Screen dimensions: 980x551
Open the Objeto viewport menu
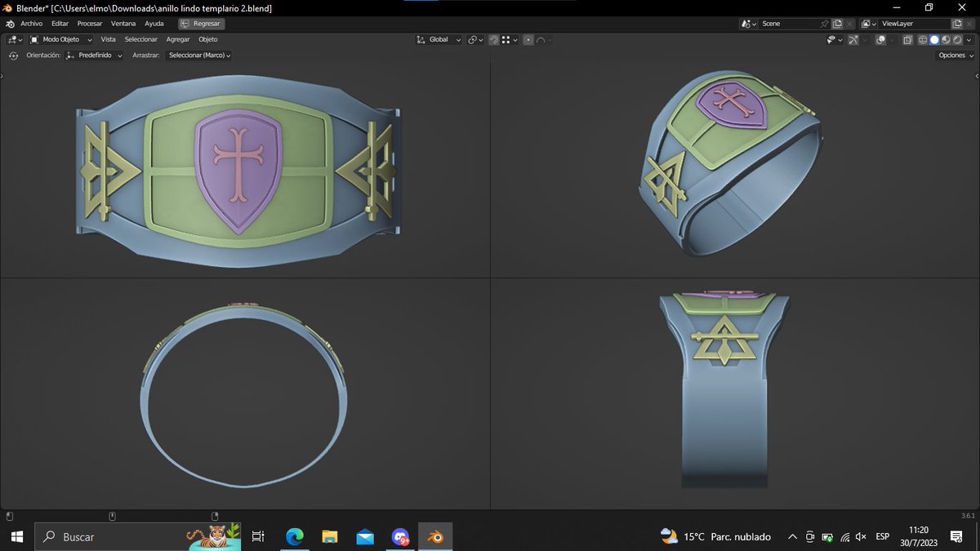tap(208, 39)
